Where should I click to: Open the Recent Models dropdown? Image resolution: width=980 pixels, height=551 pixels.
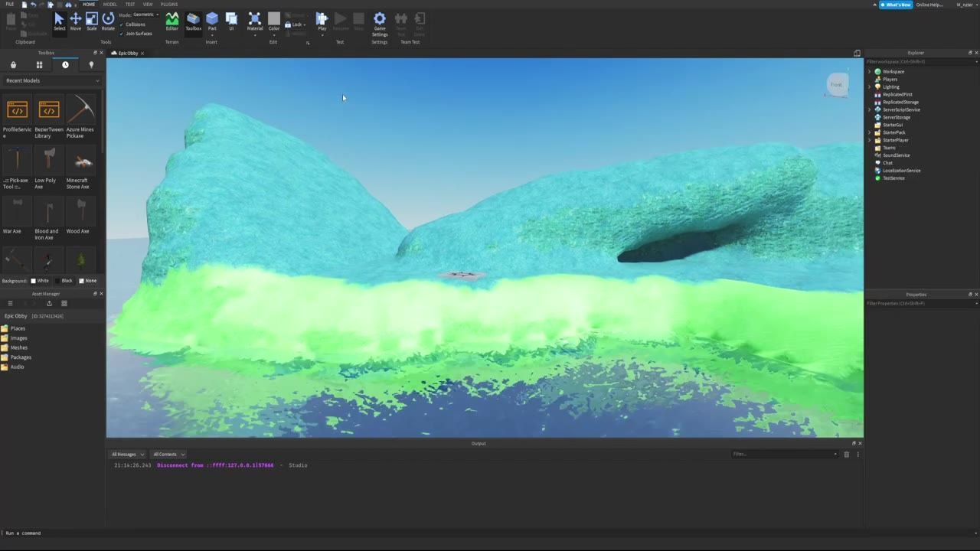[52, 80]
